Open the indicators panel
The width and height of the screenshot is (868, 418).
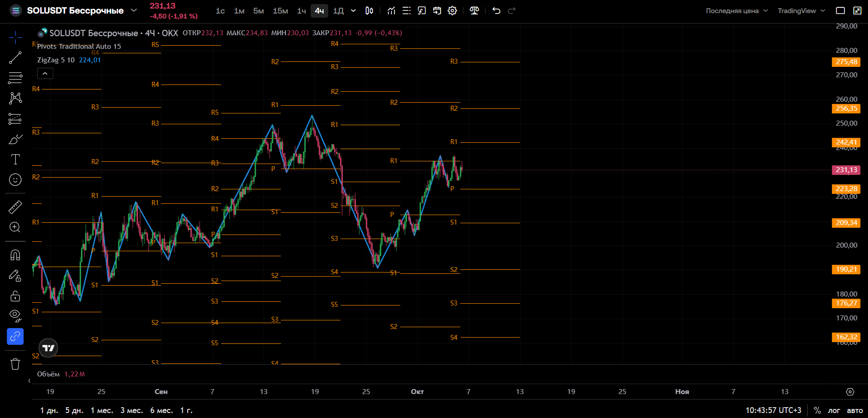(392, 11)
